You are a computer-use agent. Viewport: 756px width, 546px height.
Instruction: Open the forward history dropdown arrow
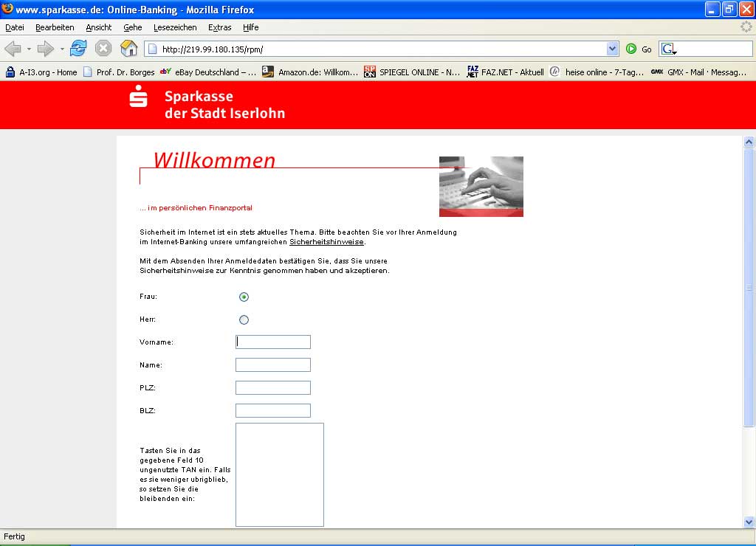pos(62,49)
